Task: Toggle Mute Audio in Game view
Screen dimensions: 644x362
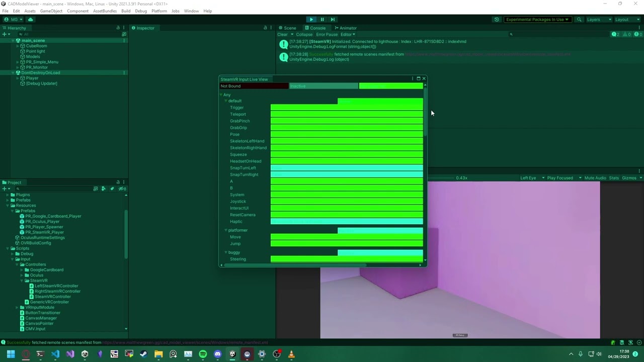Action: pos(595,178)
